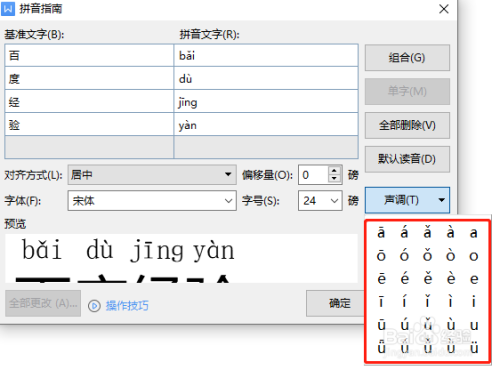The height and width of the screenshot is (370, 500).
Task: Open the 操作技巧 tips link
Action: point(127,306)
